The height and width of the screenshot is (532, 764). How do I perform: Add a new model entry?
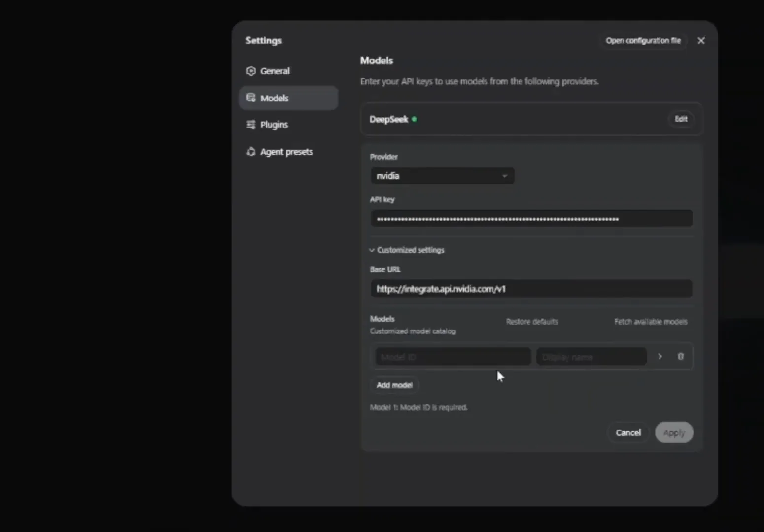click(x=394, y=385)
